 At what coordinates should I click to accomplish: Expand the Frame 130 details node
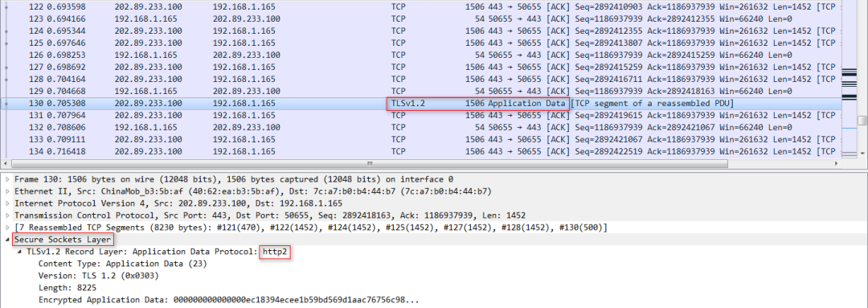(6, 179)
